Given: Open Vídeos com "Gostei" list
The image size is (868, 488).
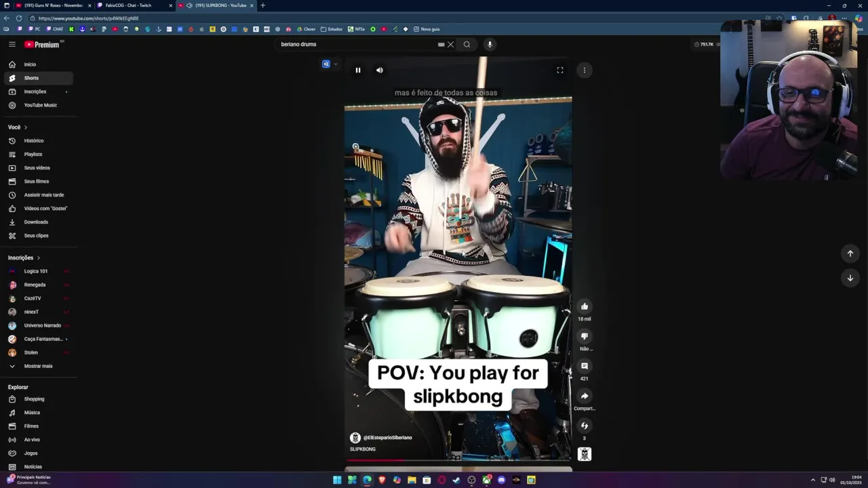Looking at the screenshot, I should [38, 209].
